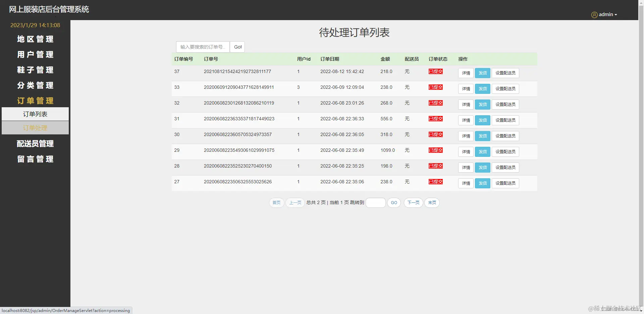Click 发货 for order 31
The width and height of the screenshot is (644, 314).
coord(483,120)
